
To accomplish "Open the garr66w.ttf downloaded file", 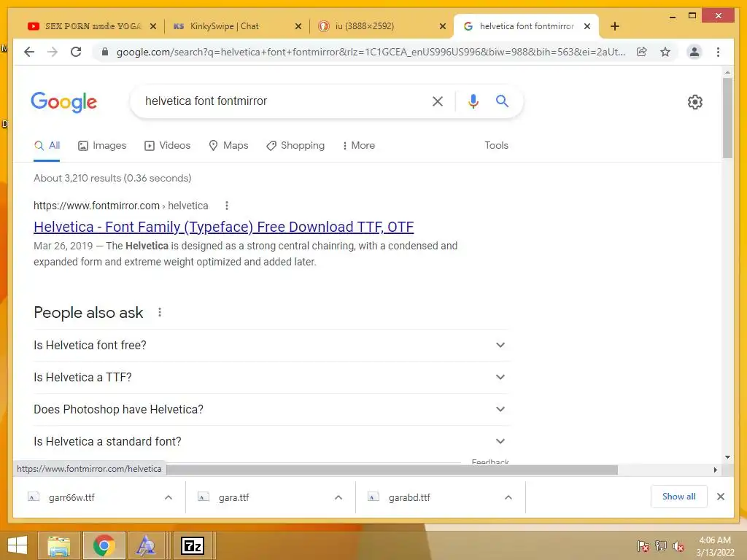I will [x=71, y=497].
